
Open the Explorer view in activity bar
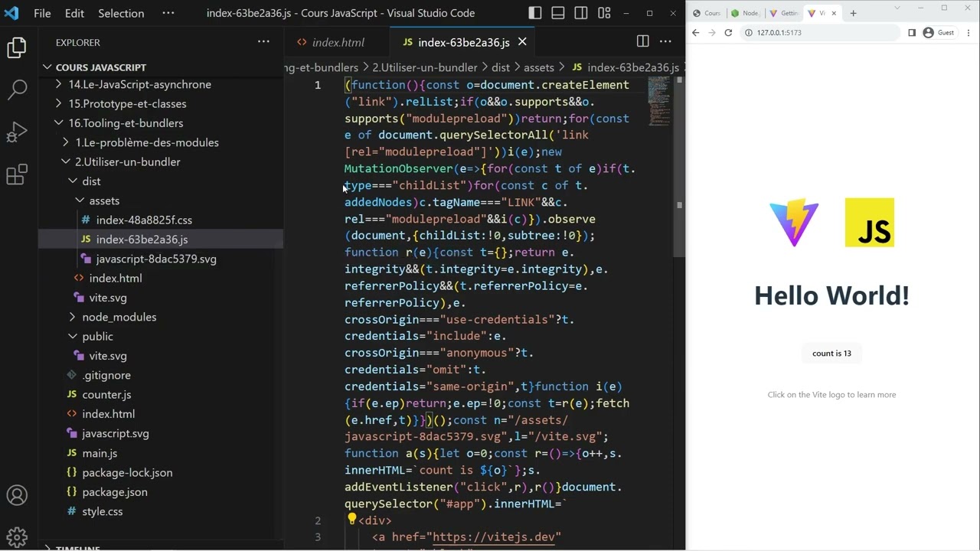click(17, 48)
